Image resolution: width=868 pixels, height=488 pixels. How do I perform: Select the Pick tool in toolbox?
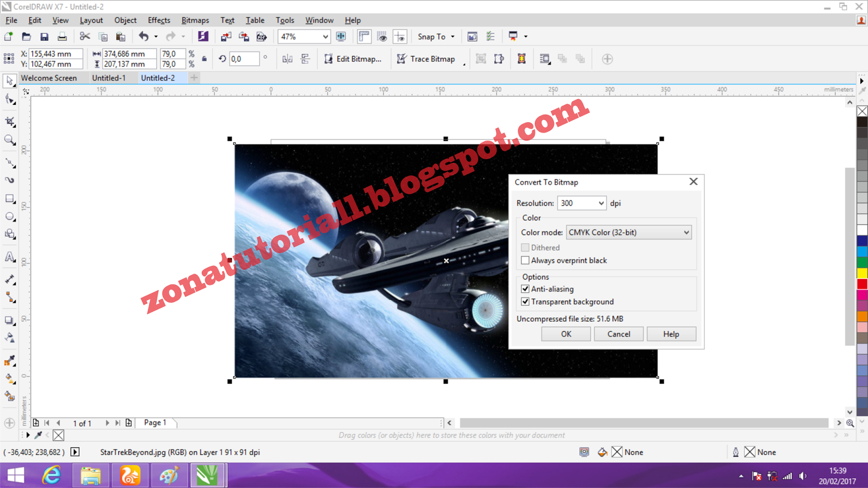[10, 81]
